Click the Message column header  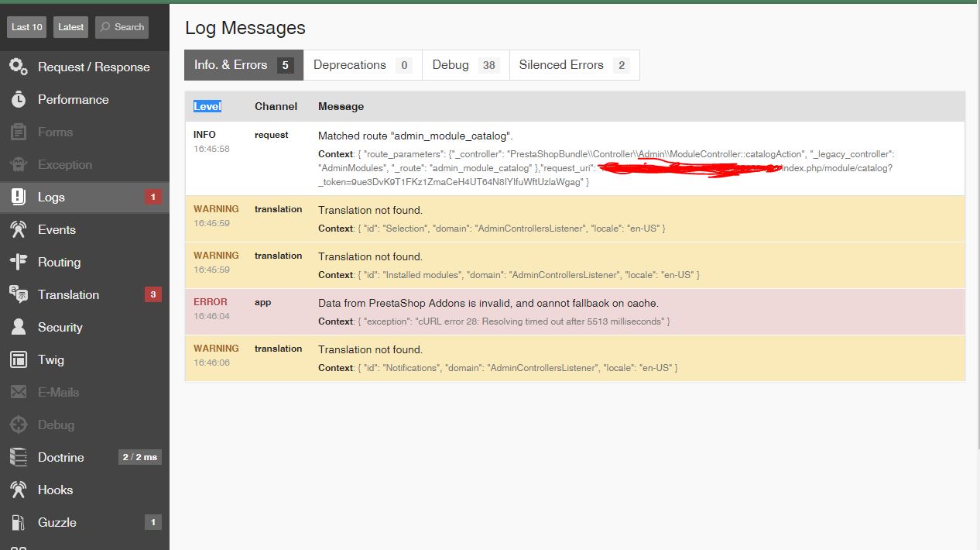tap(341, 106)
